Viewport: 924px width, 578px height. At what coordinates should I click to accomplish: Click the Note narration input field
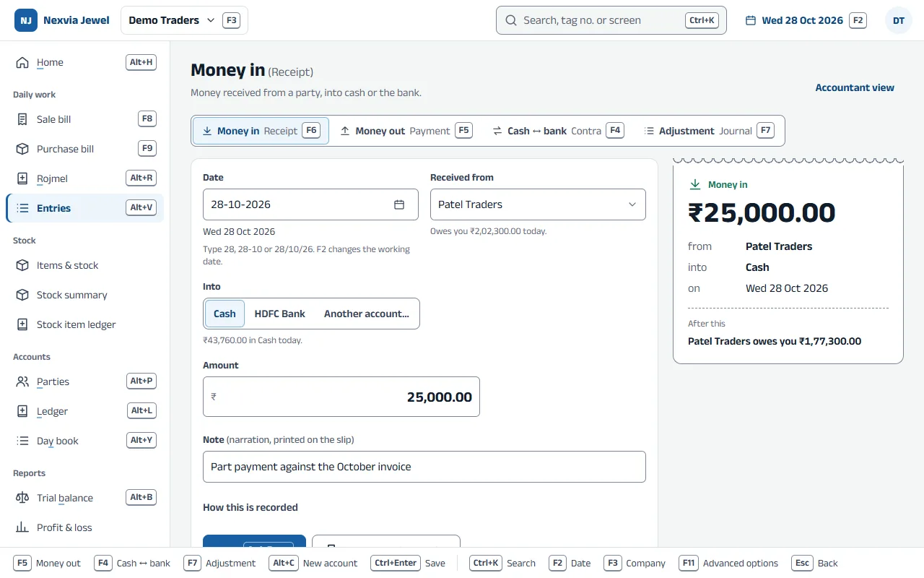424,467
